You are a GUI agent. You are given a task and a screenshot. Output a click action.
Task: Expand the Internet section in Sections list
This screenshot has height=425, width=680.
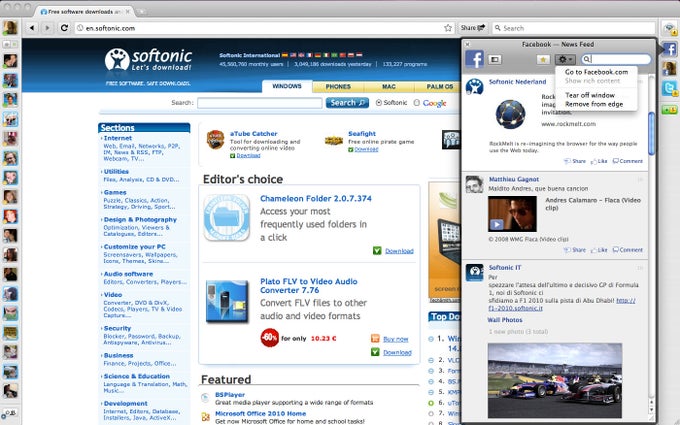pos(117,138)
